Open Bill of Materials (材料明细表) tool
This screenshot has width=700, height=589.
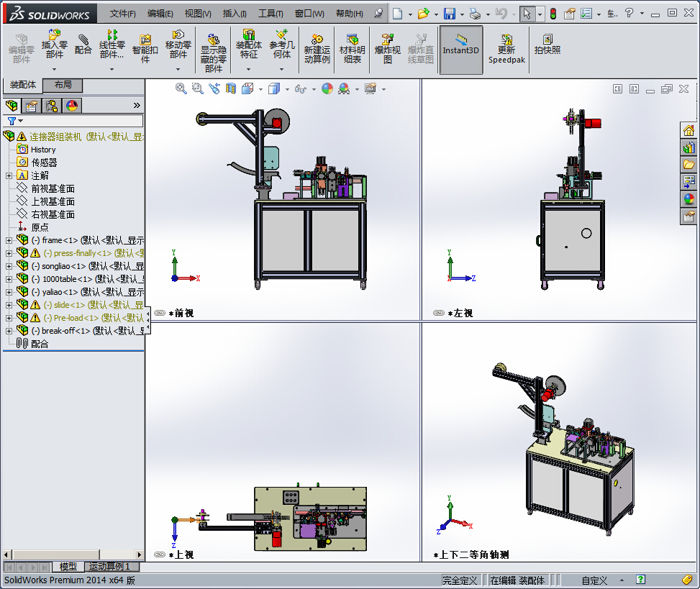tap(353, 49)
